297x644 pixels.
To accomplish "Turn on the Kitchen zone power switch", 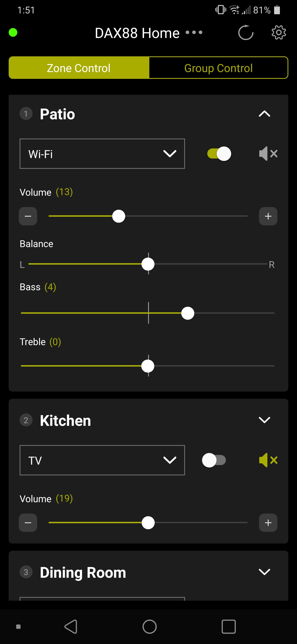I will point(214,460).
